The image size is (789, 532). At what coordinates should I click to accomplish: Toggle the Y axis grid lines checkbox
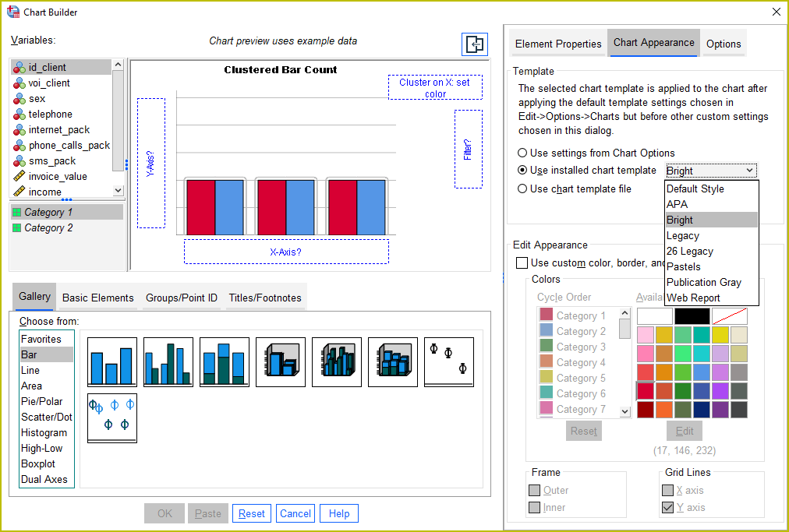click(x=667, y=508)
